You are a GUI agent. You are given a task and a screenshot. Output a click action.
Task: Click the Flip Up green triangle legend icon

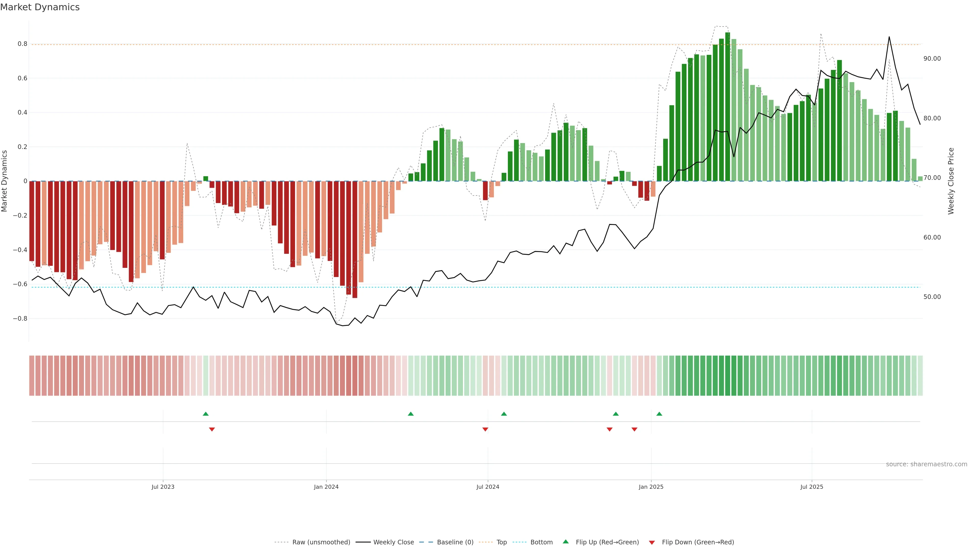point(565,542)
